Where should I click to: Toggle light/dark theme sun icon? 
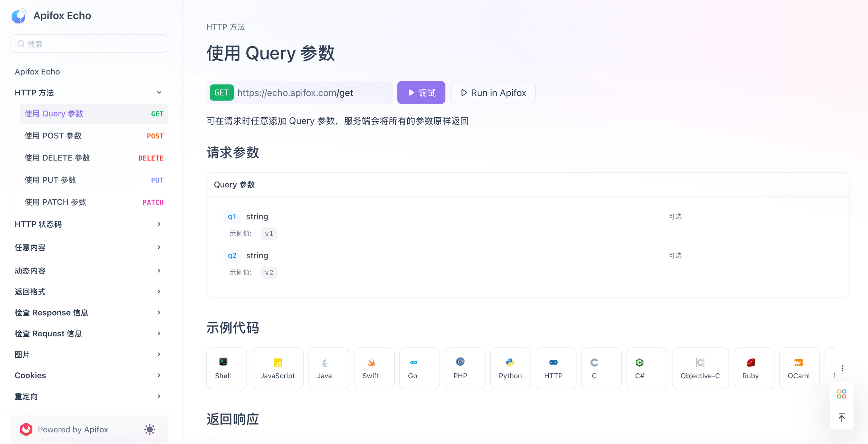coord(150,429)
